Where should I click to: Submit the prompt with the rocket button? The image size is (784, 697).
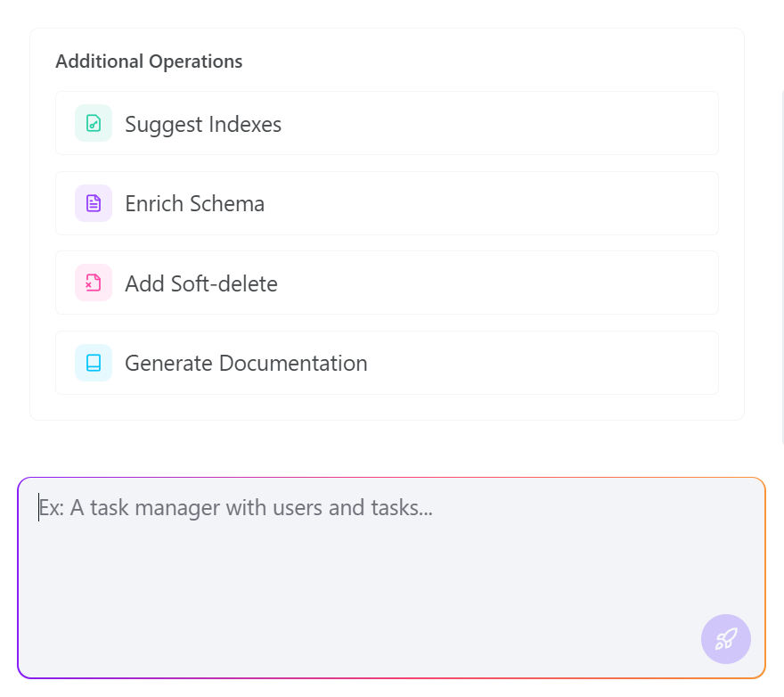(725, 639)
